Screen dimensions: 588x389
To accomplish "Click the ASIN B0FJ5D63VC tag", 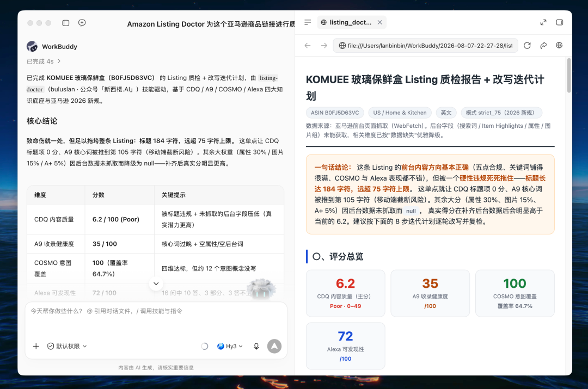I will (x=335, y=113).
